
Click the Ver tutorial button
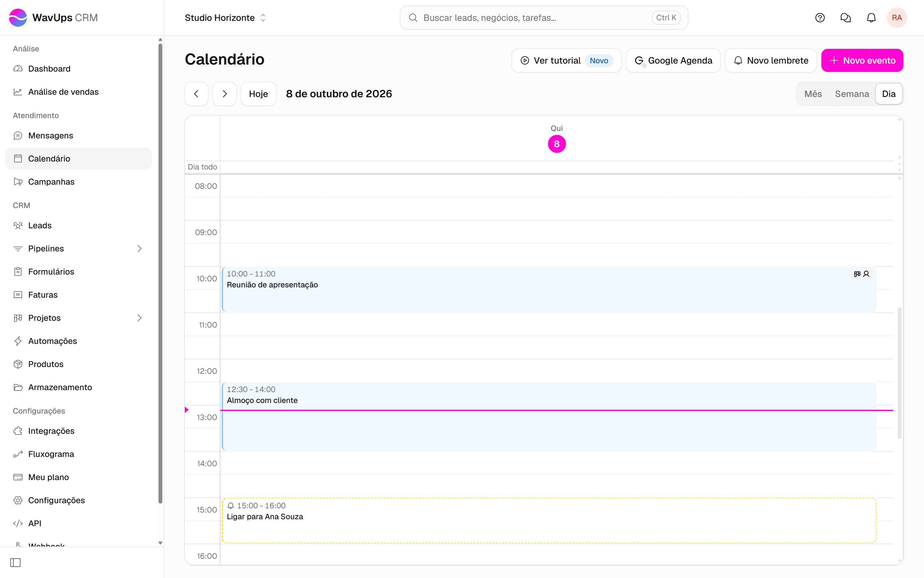(x=566, y=60)
